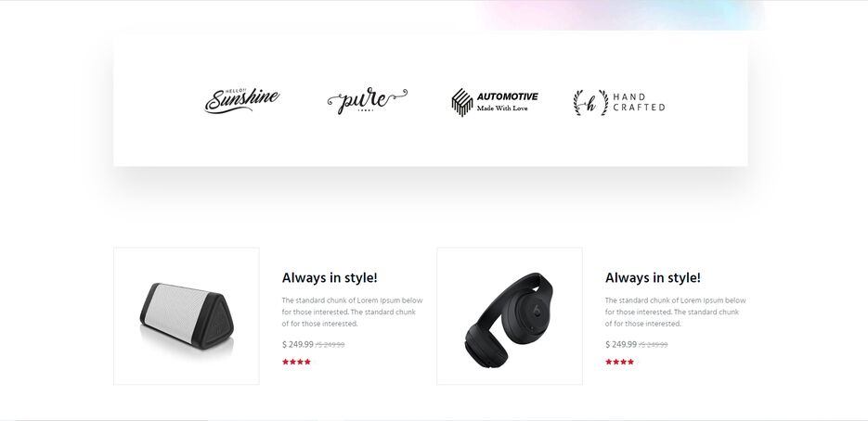
Task: Open headphones' Always in style! title
Action: pos(653,277)
